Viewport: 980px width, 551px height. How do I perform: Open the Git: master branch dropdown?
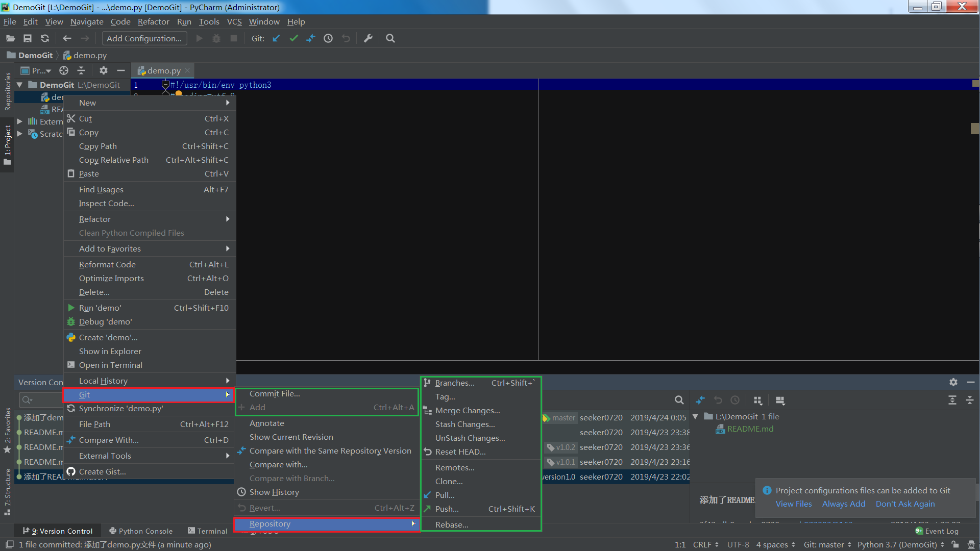pos(827,544)
